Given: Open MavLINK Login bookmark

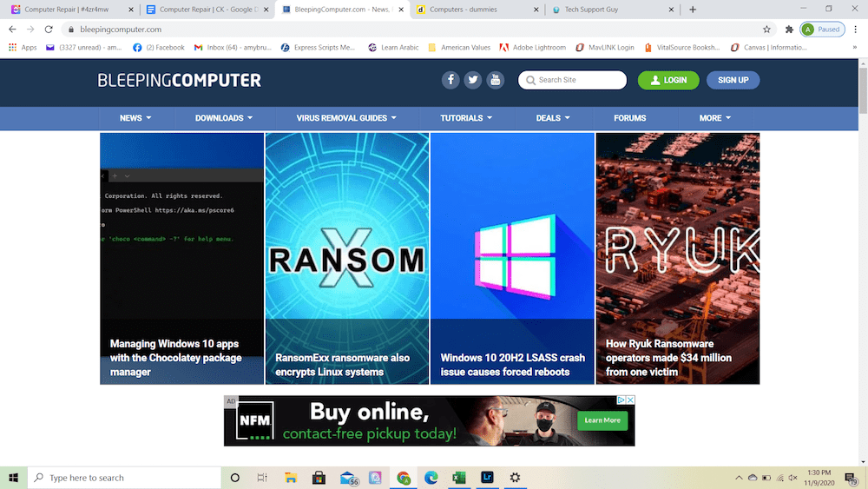Looking at the screenshot, I should coord(604,48).
